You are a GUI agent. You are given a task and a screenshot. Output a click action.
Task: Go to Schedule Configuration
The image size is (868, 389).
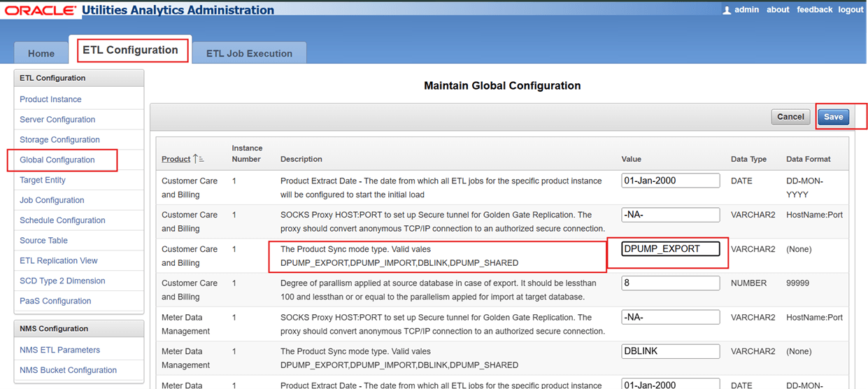pyautogui.click(x=62, y=220)
